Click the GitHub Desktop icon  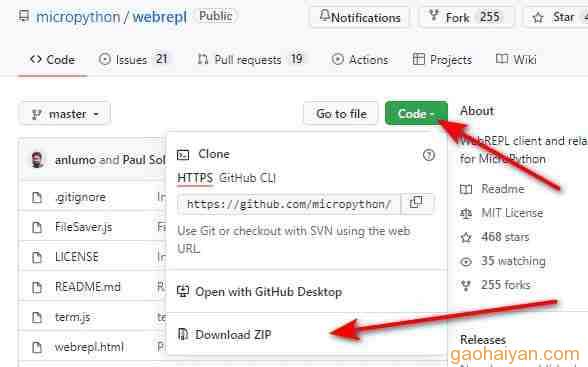(x=183, y=292)
